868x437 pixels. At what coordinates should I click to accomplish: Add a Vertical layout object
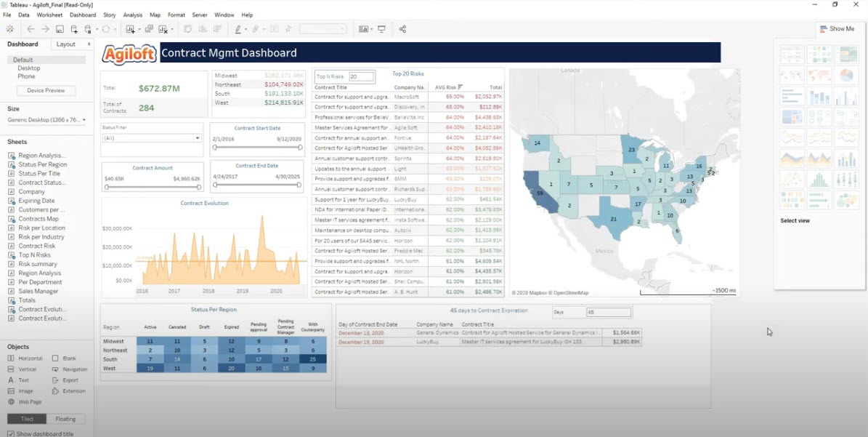coord(22,369)
